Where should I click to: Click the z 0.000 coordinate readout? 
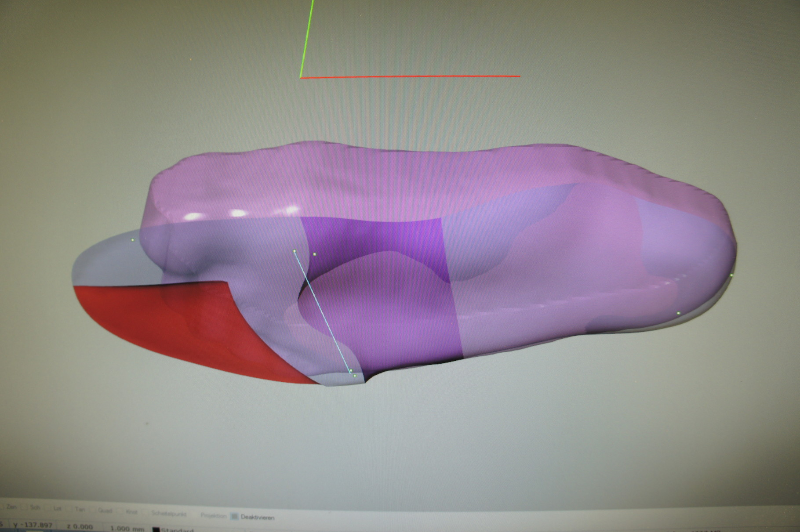coord(80,526)
